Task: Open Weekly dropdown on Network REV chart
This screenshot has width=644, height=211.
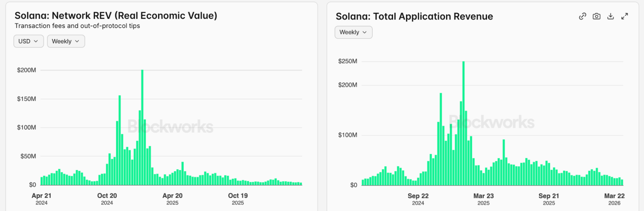Action: click(x=66, y=41)
